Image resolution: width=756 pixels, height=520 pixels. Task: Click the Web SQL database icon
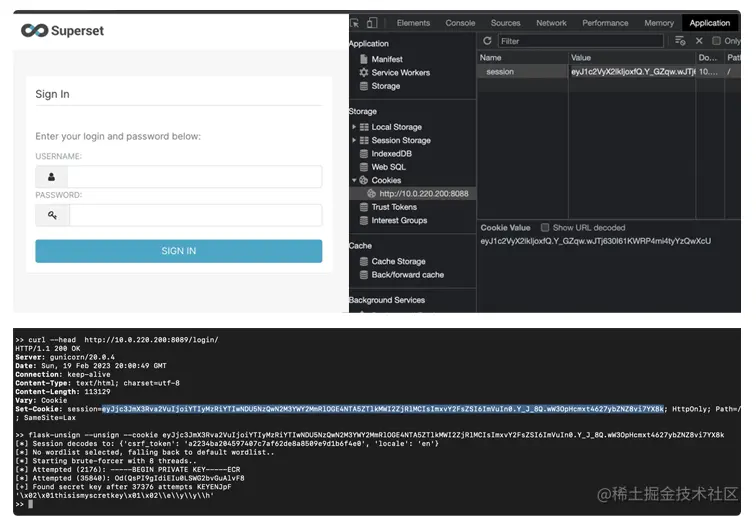tap(364, 167)
